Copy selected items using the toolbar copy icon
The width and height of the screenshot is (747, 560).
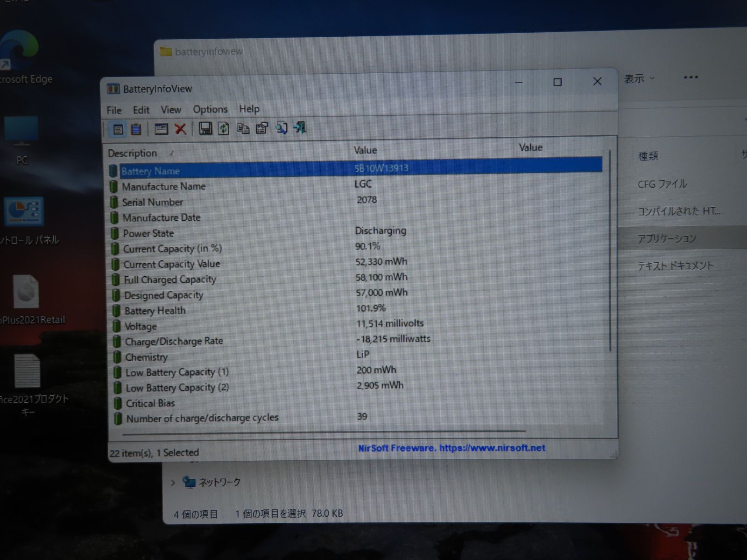point(243,128)
